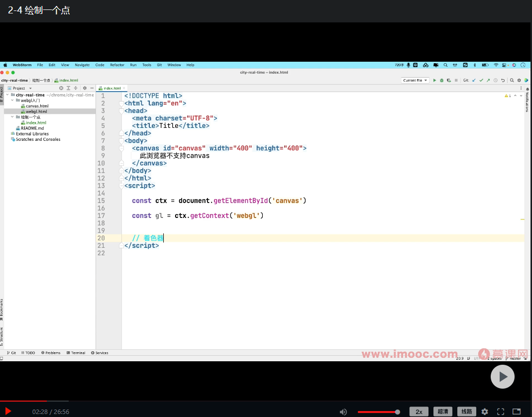Click the Debug bug icon
The image size is (532, 417).
[x=441, y=80]
